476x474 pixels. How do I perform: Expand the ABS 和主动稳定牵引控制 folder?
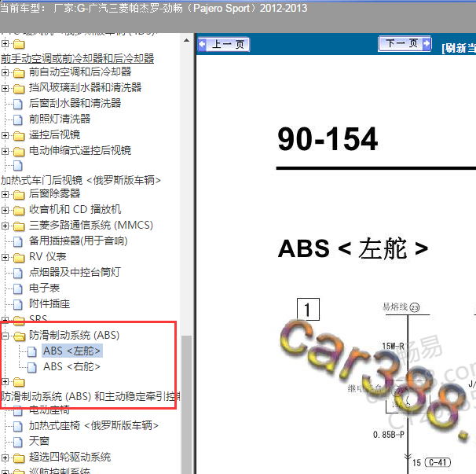click(5, 381)
